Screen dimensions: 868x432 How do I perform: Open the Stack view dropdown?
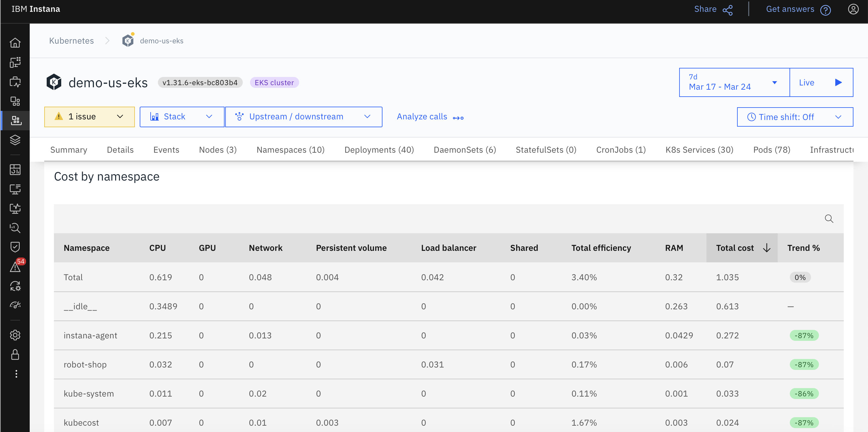[182, 117]
